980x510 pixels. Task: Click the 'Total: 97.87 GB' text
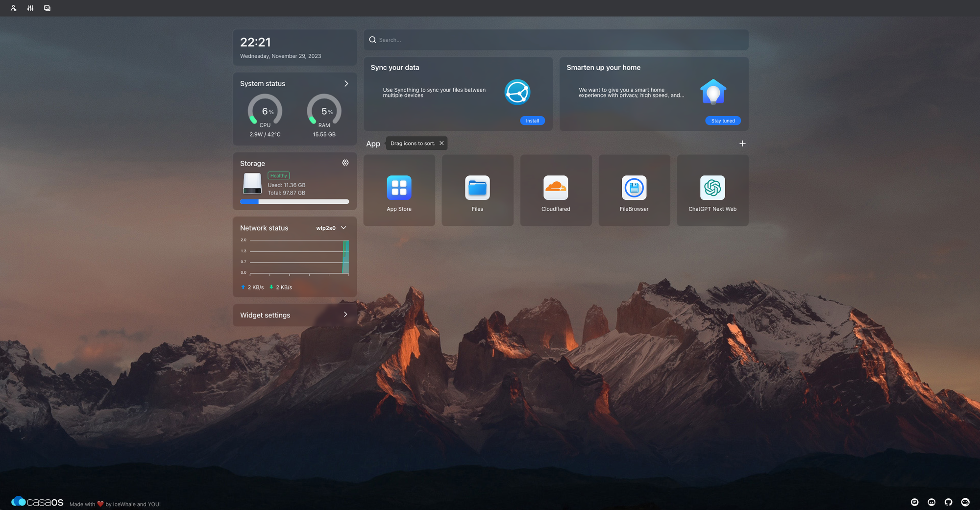click(x=286, y=193)
